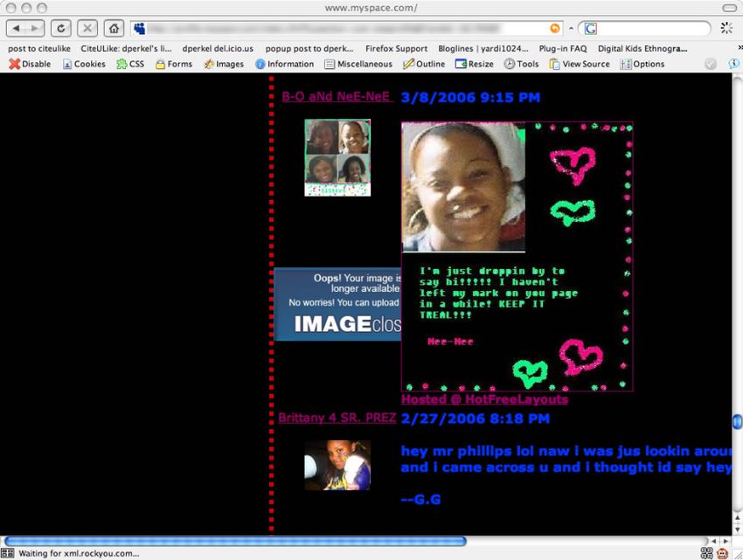Click the vertical scrollbar up arrow
The height and width of the screenshot is (560, 743).
pos(737,518)
